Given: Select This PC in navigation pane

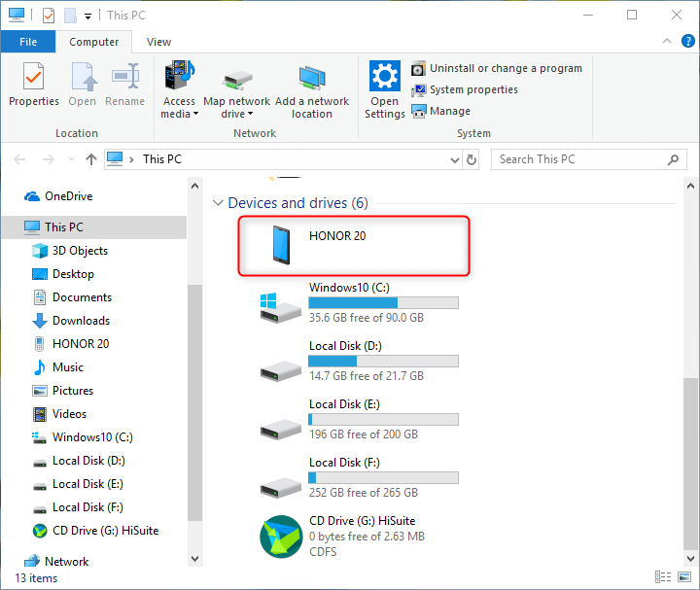Looking at the screenshot, I should pyautogui.click(x=93, y=227).
